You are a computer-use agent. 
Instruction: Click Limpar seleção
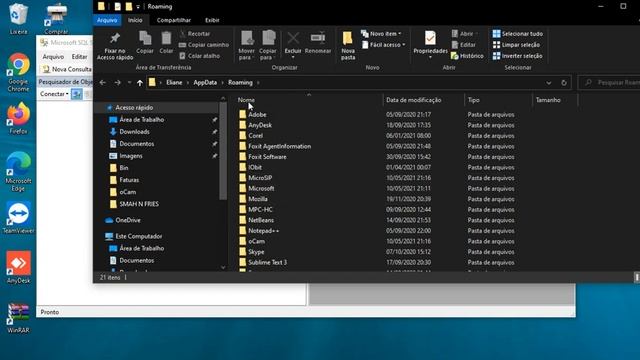point(516,45)
